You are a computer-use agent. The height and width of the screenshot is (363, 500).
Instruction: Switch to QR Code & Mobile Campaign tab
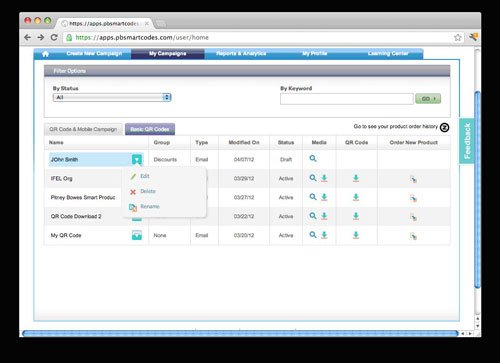tap(83, 129)
